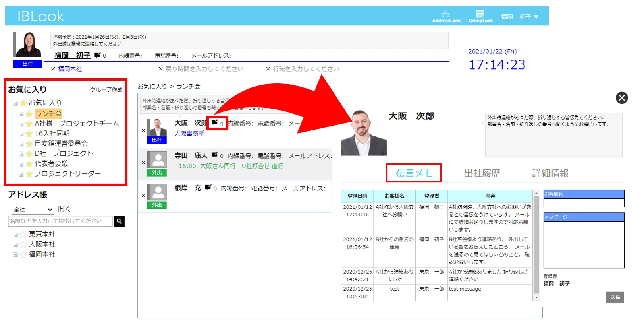This screenshot has width=644, height=328.
Task: Click the 送信 send button
Action: [615, 297]
